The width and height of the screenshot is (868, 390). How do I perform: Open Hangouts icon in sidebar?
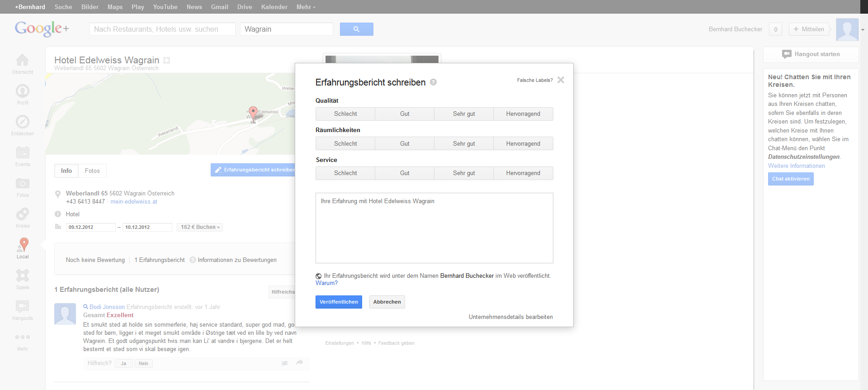click(x=23, y=306)
